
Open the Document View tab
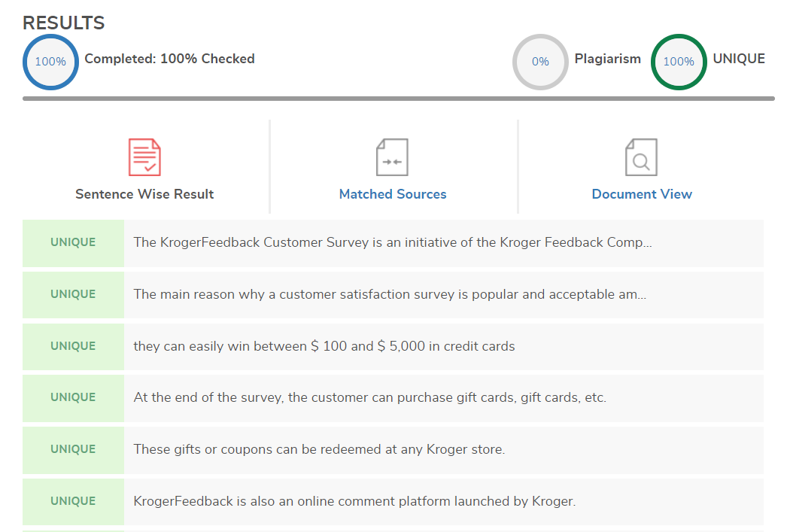pyautogui.click(x=642, y=194)
